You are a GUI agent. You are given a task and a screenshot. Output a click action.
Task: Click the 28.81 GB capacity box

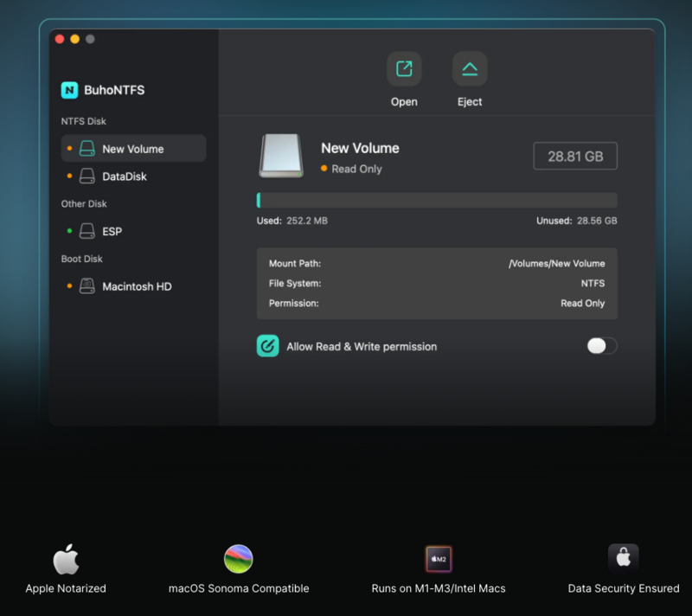pos(575,157)
